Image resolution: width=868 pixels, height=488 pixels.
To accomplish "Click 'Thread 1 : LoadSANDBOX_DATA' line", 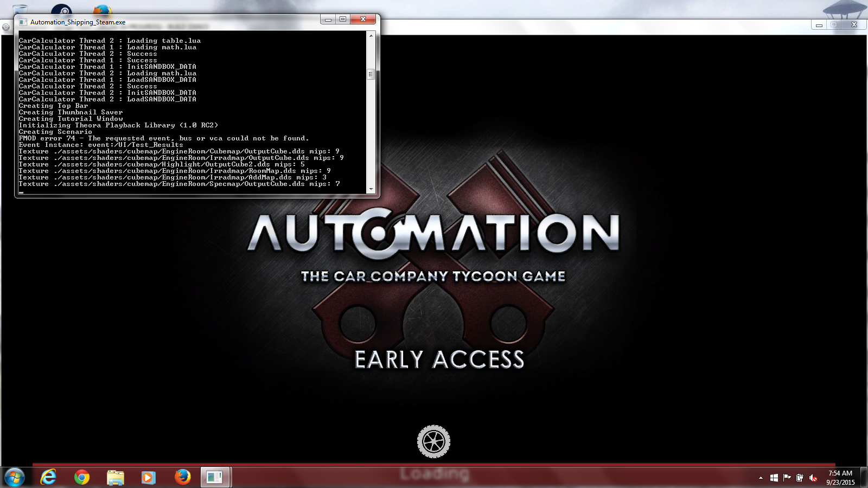I will tap(107, 80).
